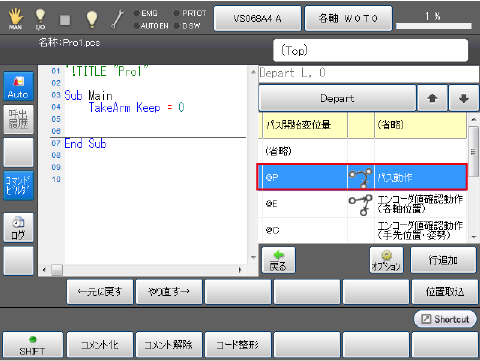Open the wrench tool icon
Image resolution: width=480 pixels, height=361 pixels.
pos(117,19)
